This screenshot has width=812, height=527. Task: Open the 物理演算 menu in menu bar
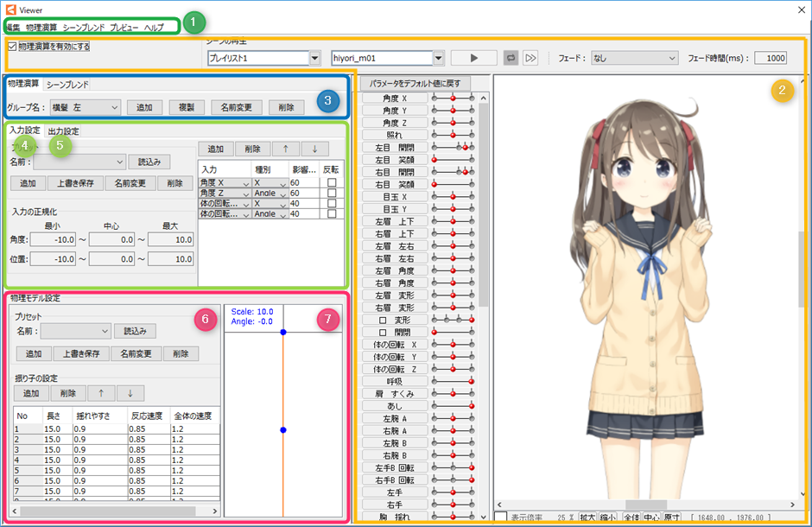[41, 28]
